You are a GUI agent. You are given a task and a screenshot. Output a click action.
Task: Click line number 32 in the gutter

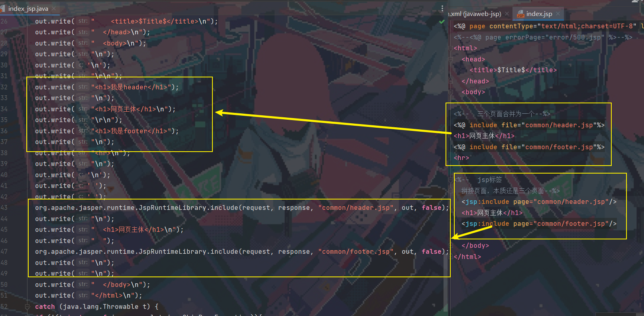point(4,87)
